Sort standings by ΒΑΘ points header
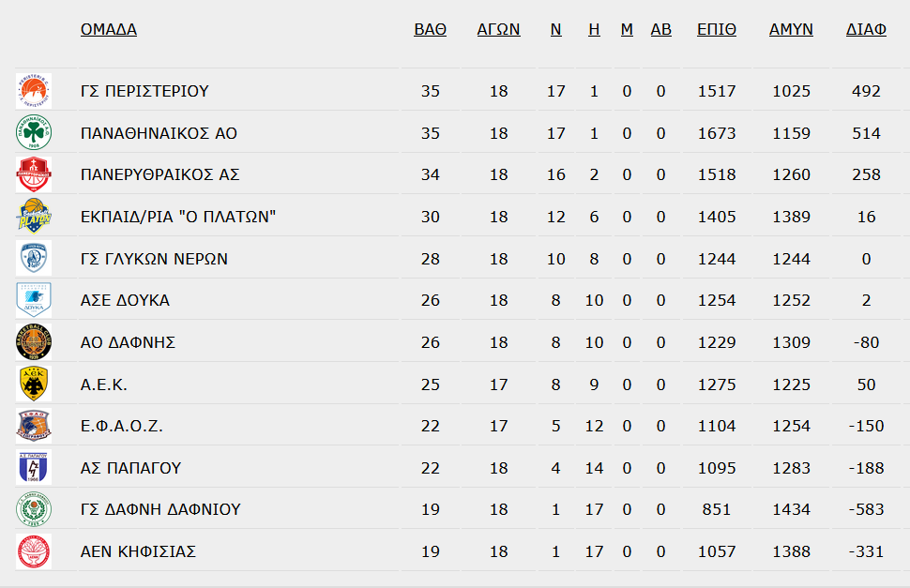 (430, 30)
